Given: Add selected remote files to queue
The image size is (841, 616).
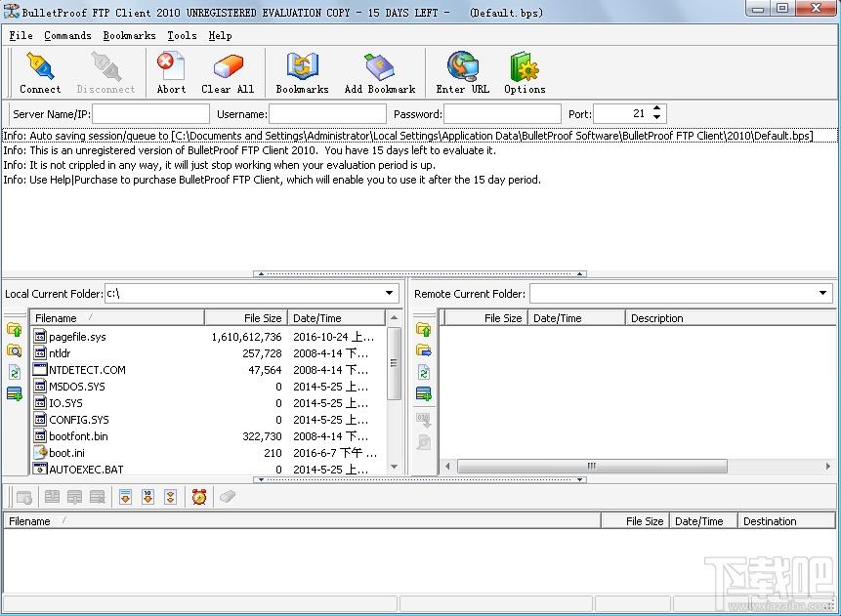Looking at the screenshot, I should (424, 393).
